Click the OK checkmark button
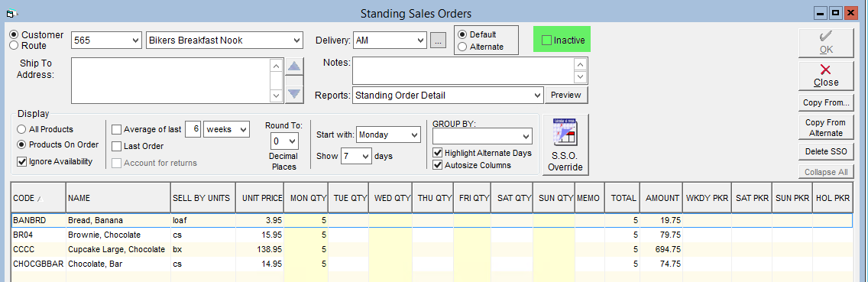Image resolution: width=868 pixels, height=282 pixels. pos(825,43)
